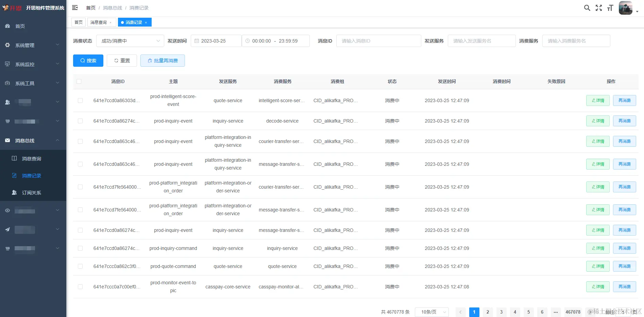Open 详情 for prod-quote-command row
Viewport: 644px width, 317px height.
(x=598, y=266)
